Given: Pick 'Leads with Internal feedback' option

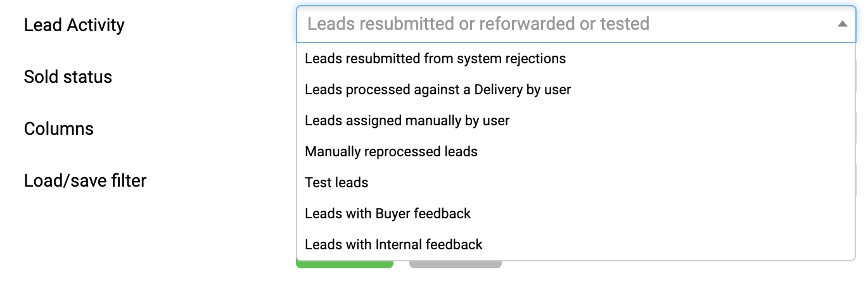Looking at the screenshot, I should pos(393,245).
